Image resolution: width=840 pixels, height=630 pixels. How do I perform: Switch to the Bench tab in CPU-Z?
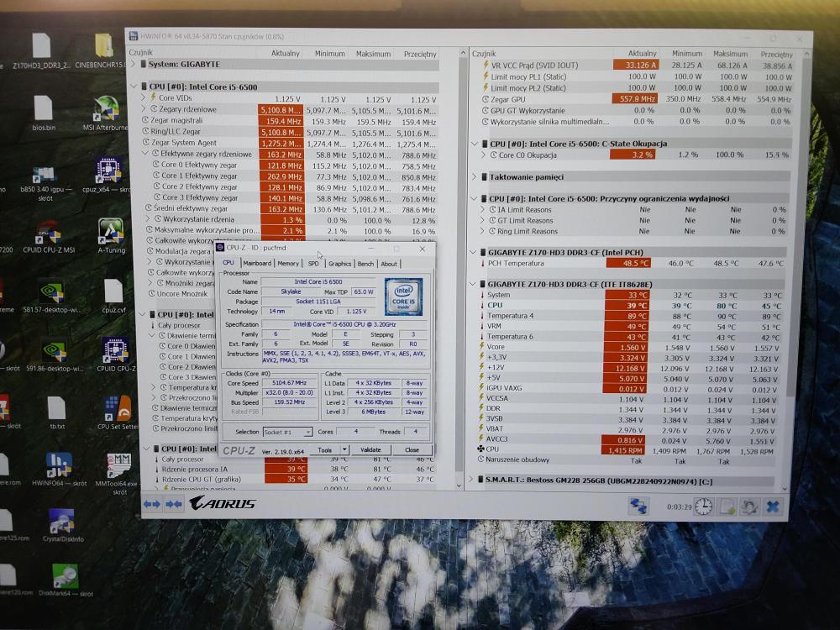point(365,264)
